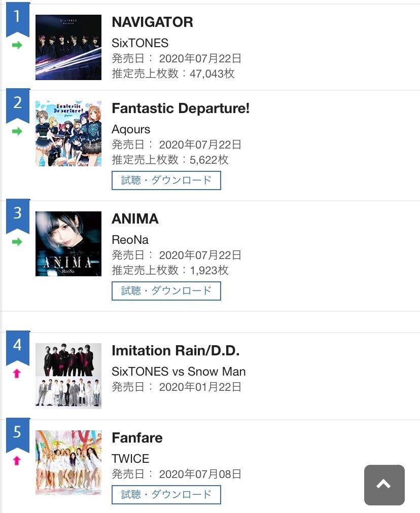Click the rank 4 blue ribbon badge
The image size is (420, 513).
(x=18, y=348)
